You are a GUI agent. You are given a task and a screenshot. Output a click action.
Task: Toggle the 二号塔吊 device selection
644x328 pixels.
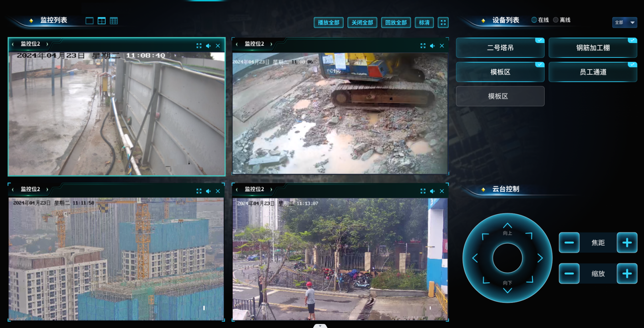pos(500,48)
